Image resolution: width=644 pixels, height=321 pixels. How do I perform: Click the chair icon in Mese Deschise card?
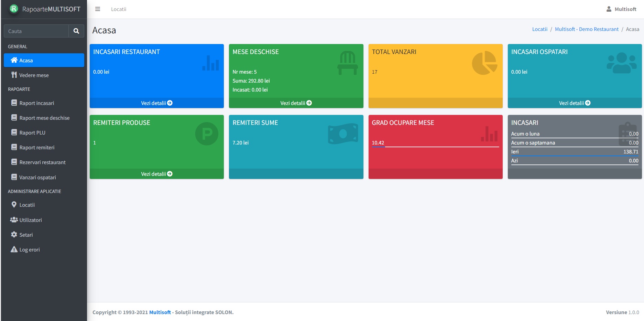pos(348,63)
